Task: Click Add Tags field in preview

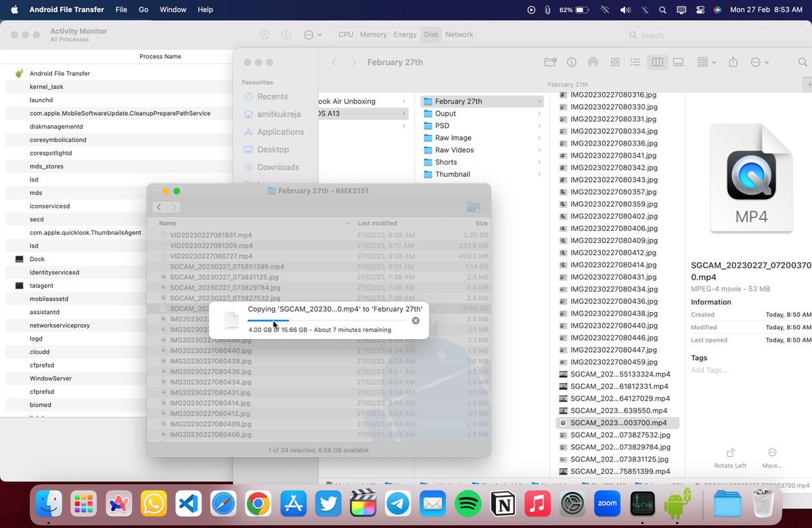Action: point(709,370)
